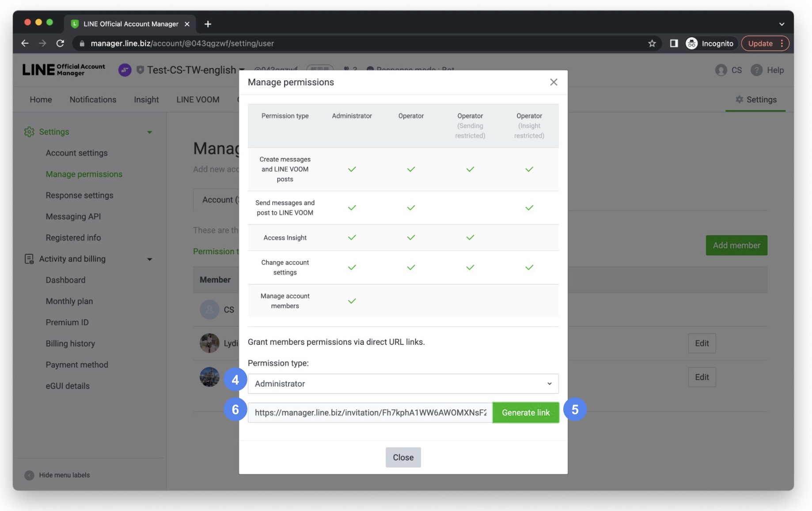Open Response settings in sidebar

[80, 195]
